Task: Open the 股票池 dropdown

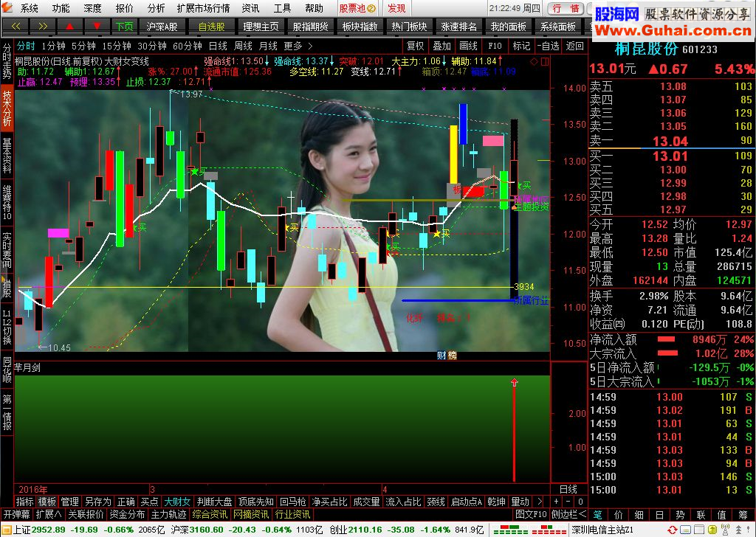Action: pyautogui.click(x=357, y=8)
